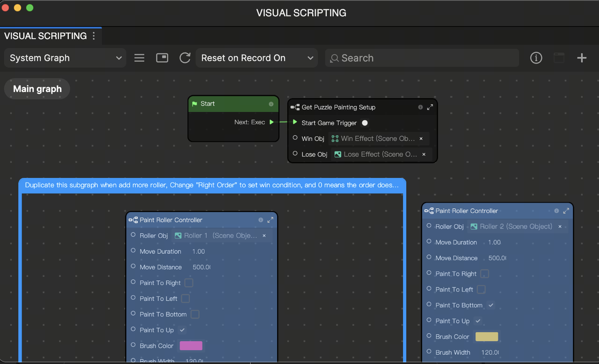Click into the Search field
Image resolution: width=599 pixels, height=364 pixels.
tap(422, 58)
